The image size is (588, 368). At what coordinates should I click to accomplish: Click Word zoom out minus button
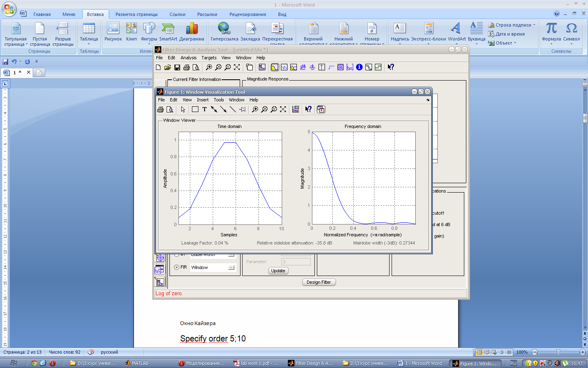tap(535, 352)
